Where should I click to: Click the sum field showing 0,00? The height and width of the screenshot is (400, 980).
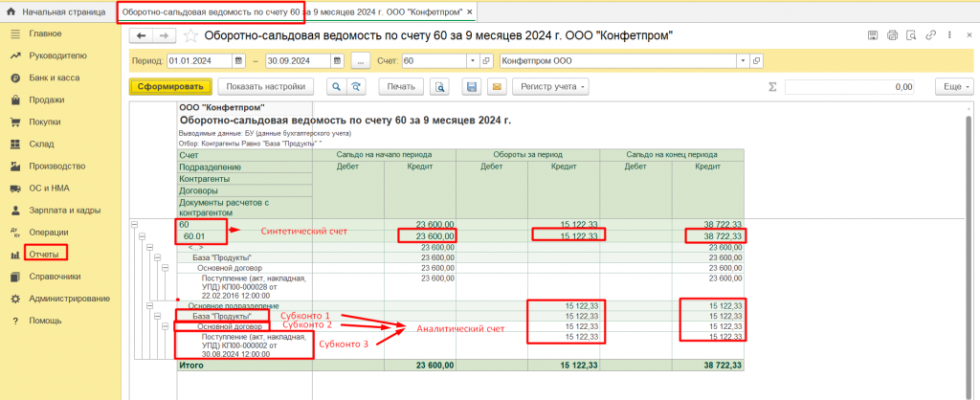pos(850,87)
